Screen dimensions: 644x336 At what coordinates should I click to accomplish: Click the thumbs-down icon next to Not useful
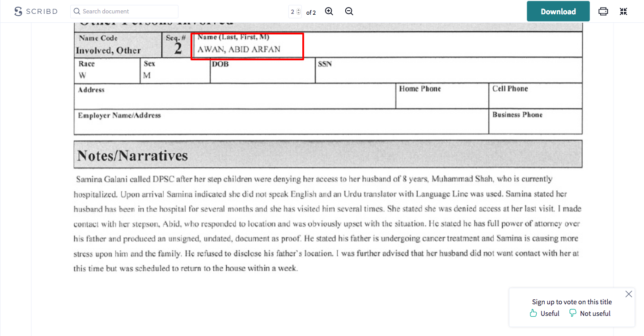point(573,313)
